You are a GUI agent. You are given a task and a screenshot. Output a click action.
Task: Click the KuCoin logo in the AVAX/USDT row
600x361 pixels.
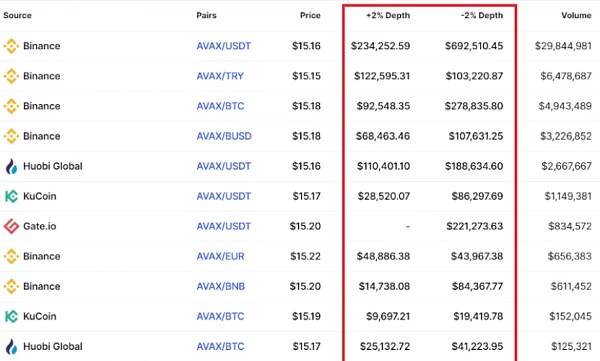click(x=11, y=196)
